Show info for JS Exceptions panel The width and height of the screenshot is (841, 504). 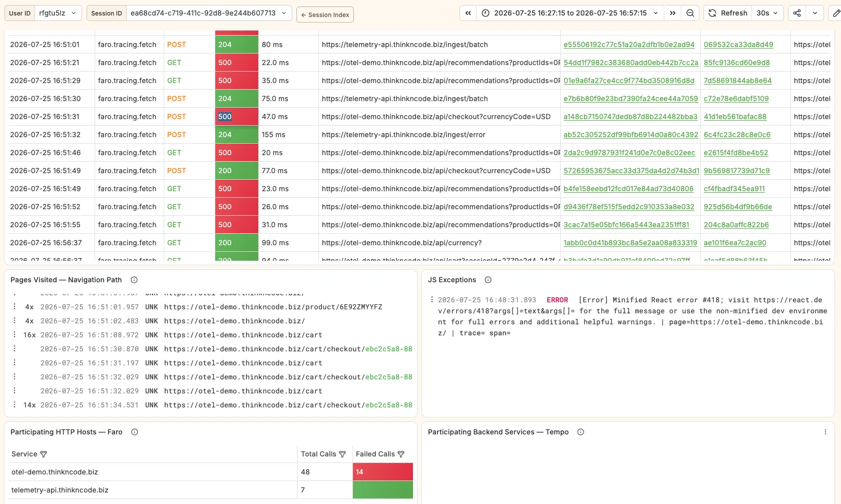488,280
